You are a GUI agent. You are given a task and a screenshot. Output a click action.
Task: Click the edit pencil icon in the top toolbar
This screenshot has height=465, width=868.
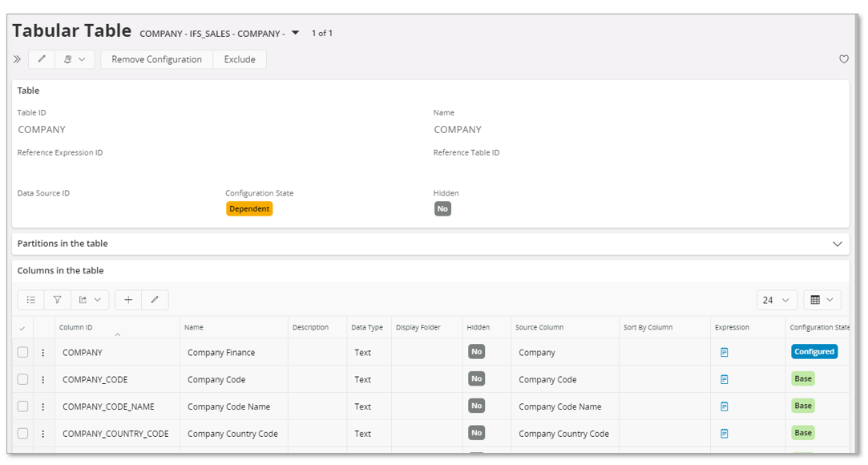tap(42, 59)
